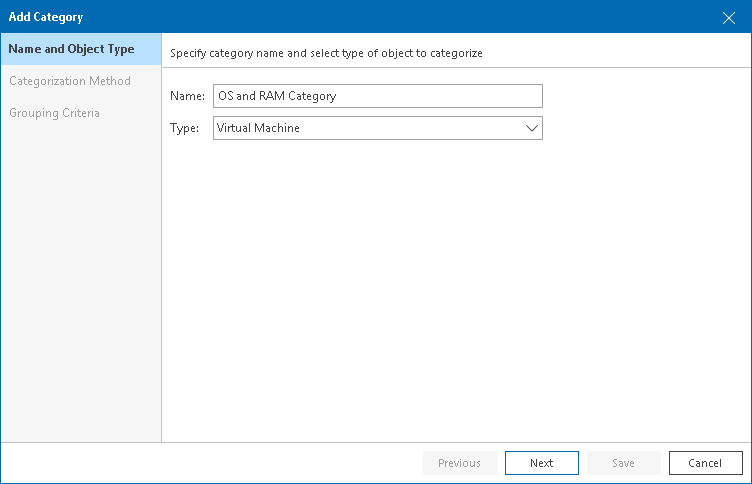The width and height of the screenshot is (752, 484).
Task: Click the Previous button
Action: pos(459,463)
